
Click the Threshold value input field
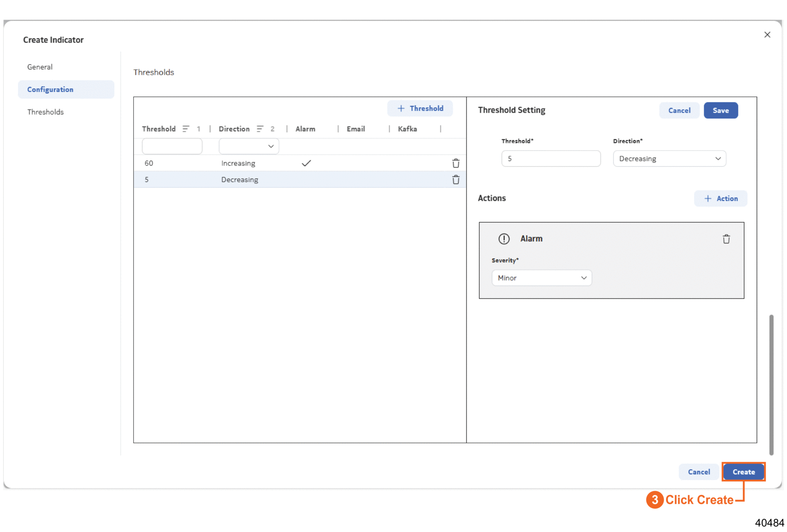coord(551,159)
